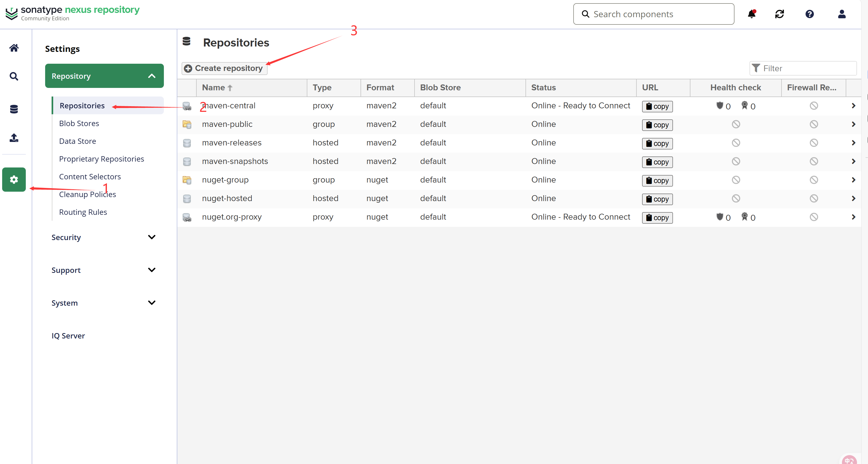Click the Create repository button

[x=224, y=68]
